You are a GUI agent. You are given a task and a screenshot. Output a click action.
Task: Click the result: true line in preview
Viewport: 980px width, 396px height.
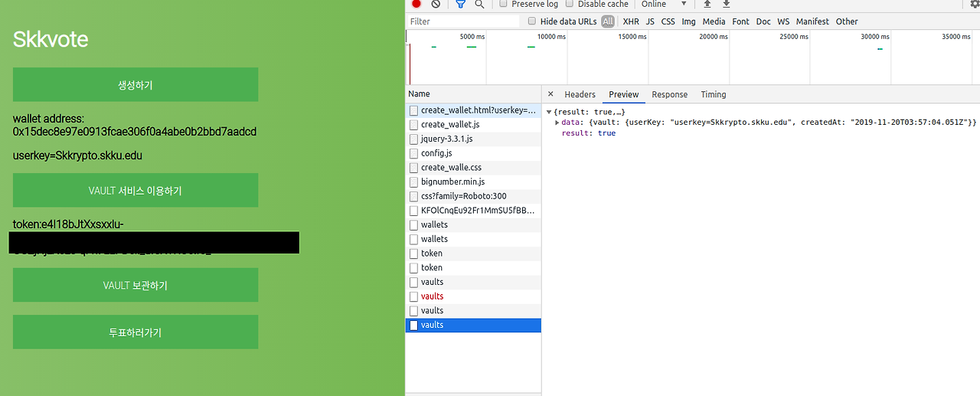click(588, 133)
